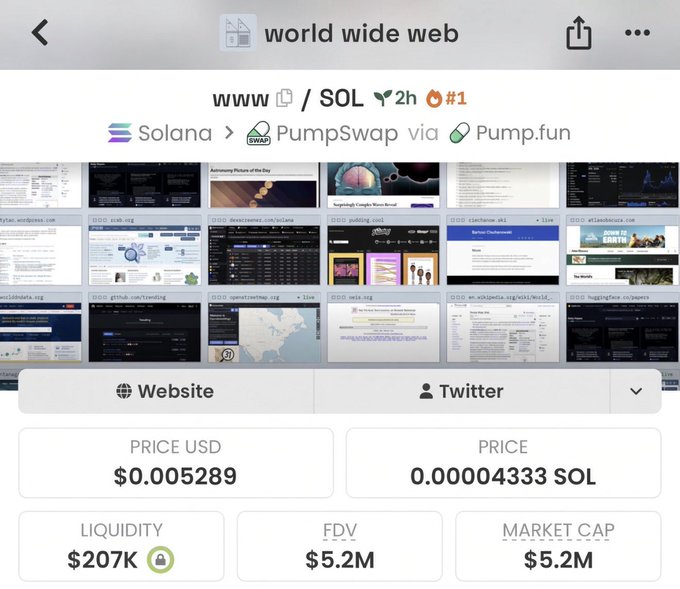Screen dimensions: 680x589
Task: Tap the world wide web token logo
Action: coord(238,33)
